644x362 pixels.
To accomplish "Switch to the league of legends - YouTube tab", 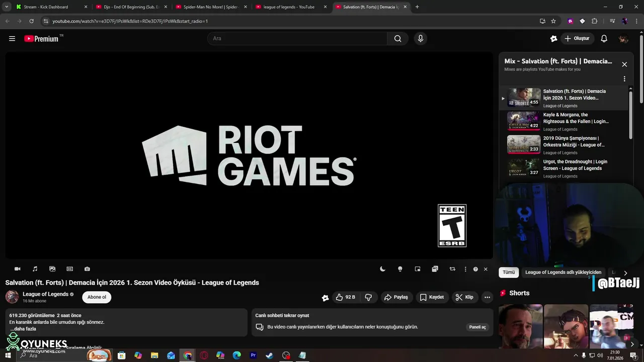I will [x=290, y=7].
